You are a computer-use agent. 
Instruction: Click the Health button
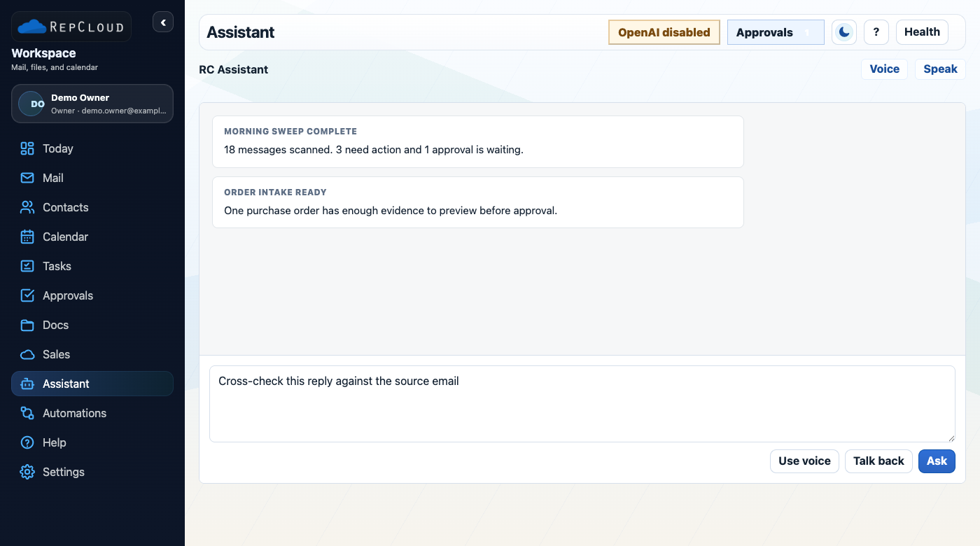[922, 32]
